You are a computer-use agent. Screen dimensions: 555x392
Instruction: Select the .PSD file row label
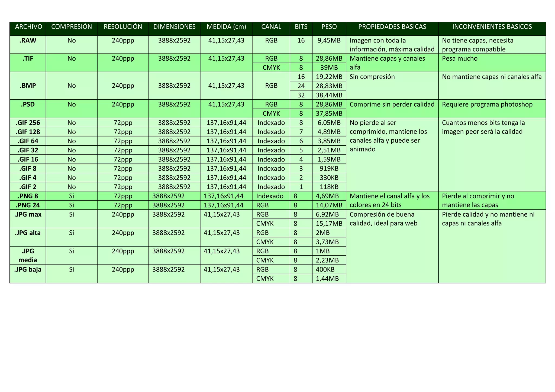28,104
